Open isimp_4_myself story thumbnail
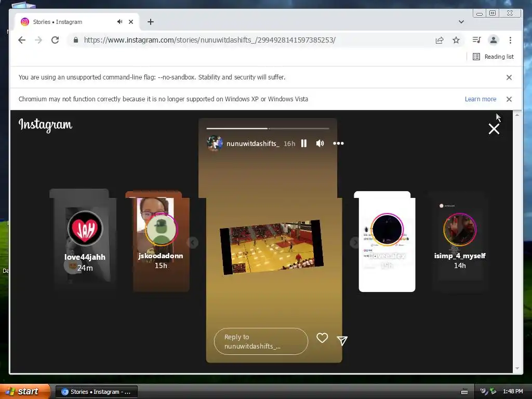The width and height of the screenshot is (532, 399). (x=460, y=242)
